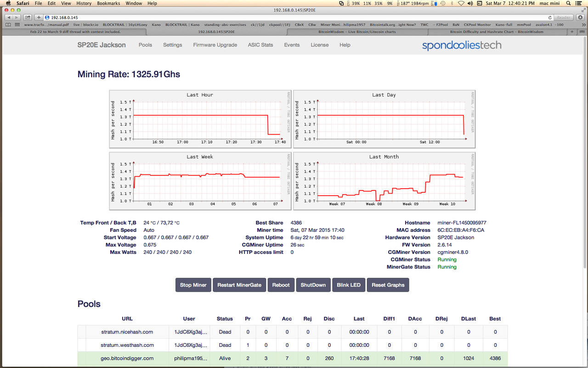The width and height of the screenshot is (588, 368).
Task: Open the Bookmarks menu
Action: point(108,3)
